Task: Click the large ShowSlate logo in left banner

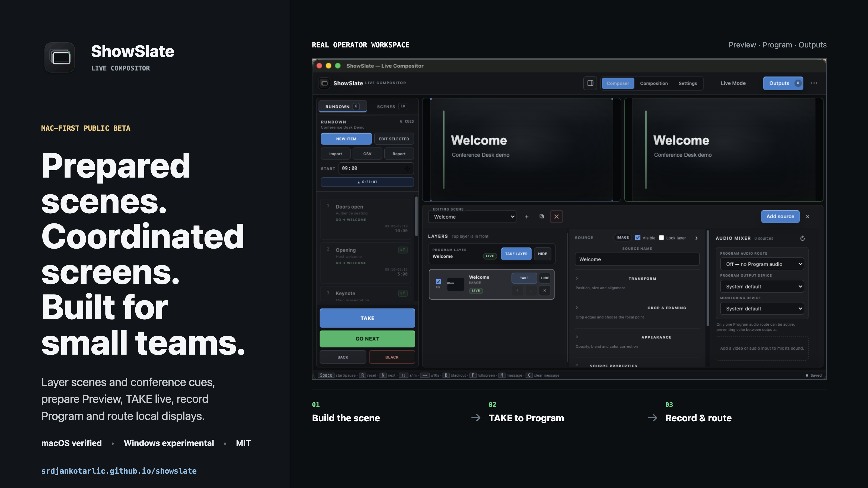Action: pos(60,57)
